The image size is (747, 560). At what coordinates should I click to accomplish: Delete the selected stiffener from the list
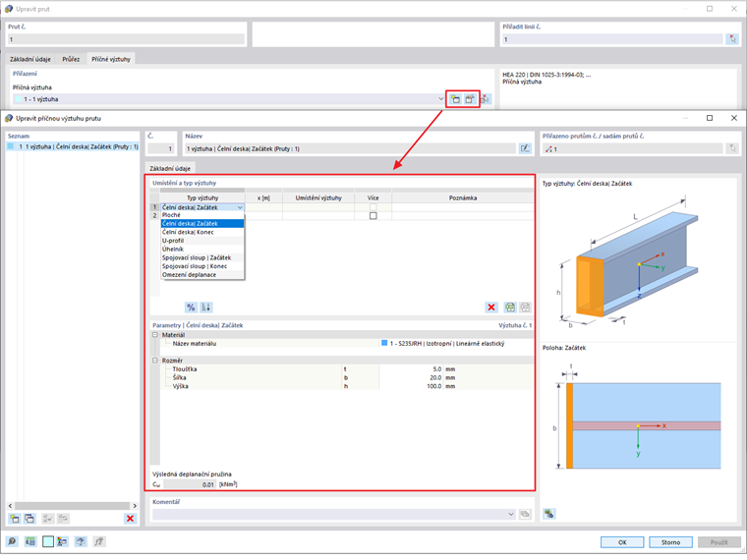[130, 519]
